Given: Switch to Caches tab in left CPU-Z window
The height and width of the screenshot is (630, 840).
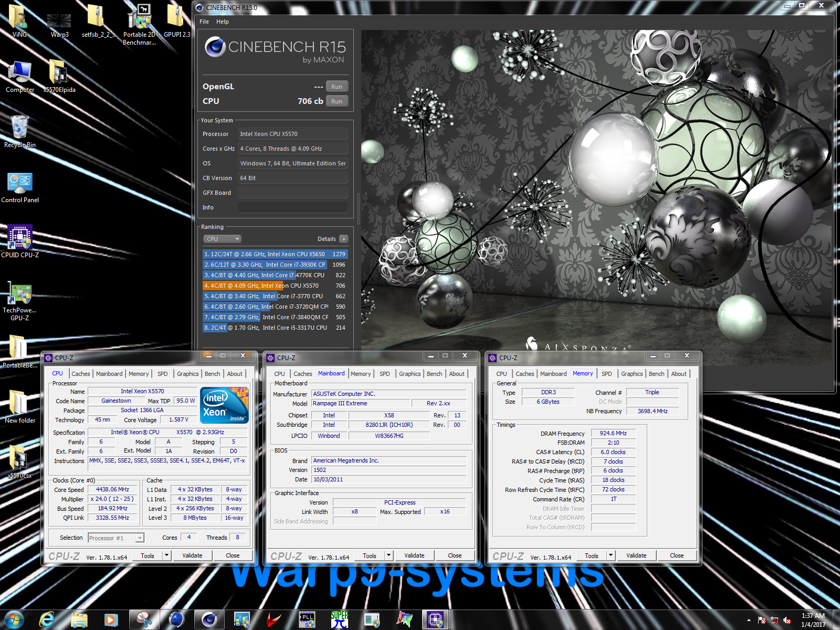Looking at the screenshot, I should (x=81, y=374).
